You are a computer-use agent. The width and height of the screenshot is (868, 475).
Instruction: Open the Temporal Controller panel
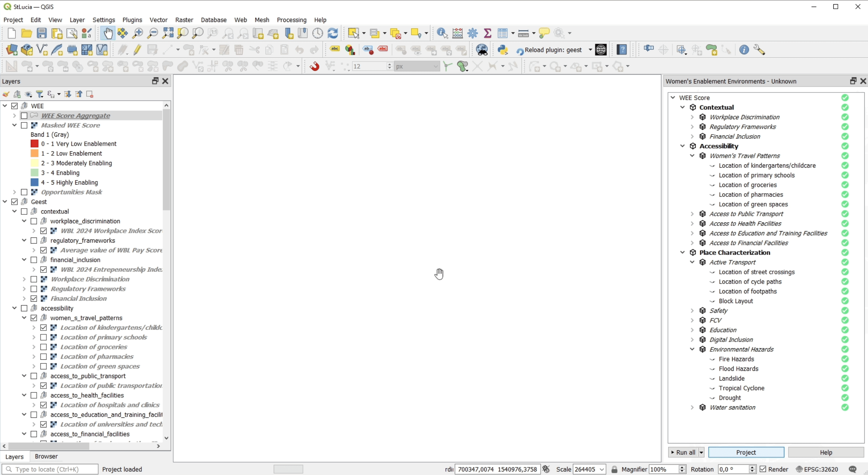tap(317, 33)
